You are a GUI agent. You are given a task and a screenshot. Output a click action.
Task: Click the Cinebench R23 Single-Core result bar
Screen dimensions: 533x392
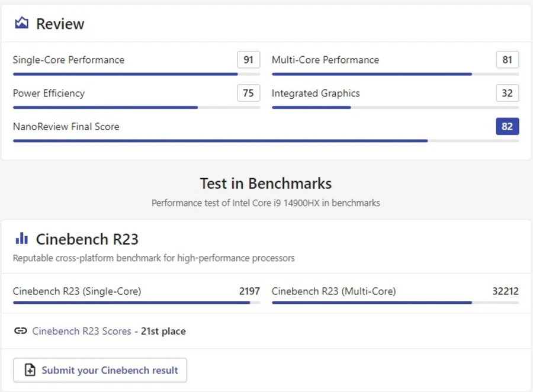pos(136,303)
